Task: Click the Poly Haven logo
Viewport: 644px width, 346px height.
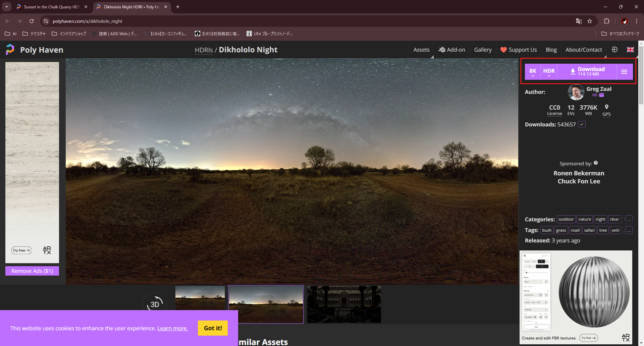Action: pyautogui.click(x=10, y=50)
